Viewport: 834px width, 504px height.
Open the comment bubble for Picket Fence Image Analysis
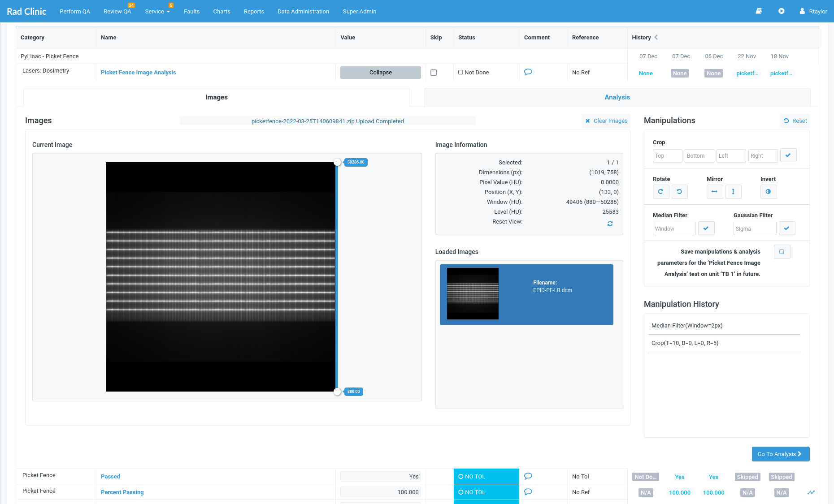coord(528,72)
